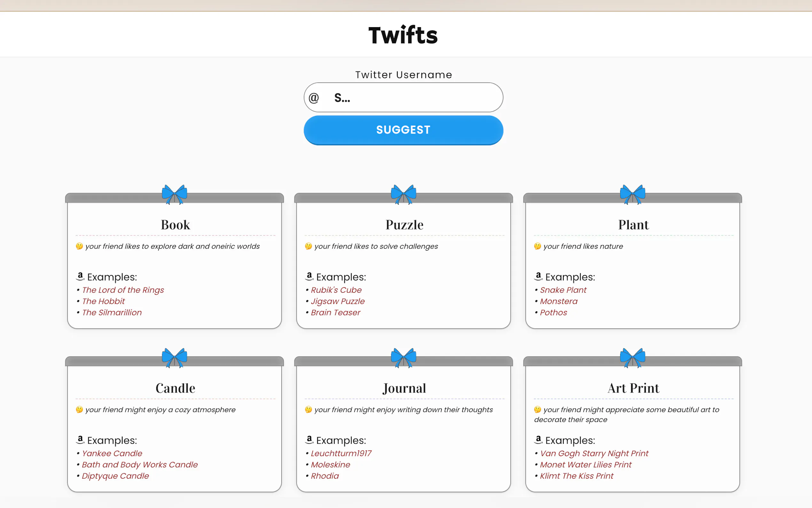Visit the Leuchtturm1917 journal link
812x508 pixels.
(x=341, y=453)
